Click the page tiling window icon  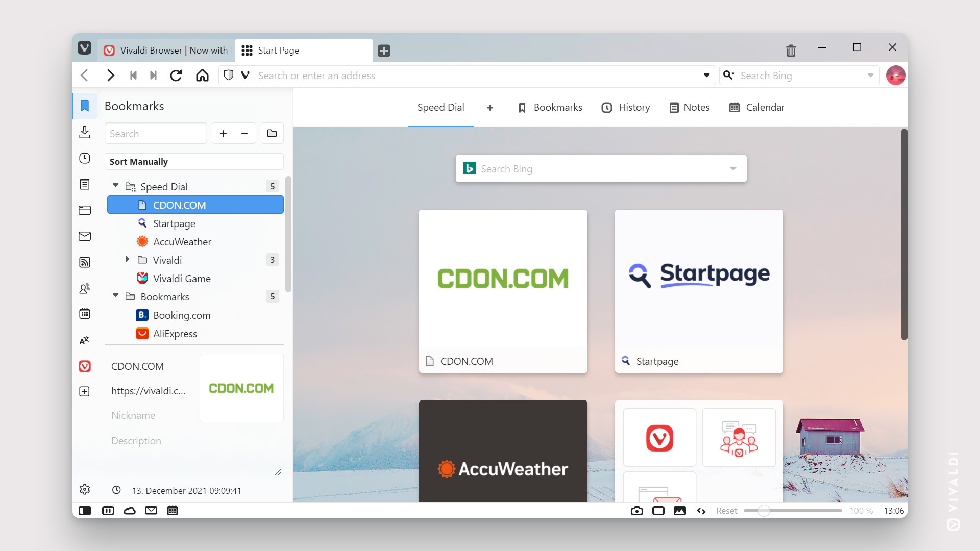click(658, 511)
